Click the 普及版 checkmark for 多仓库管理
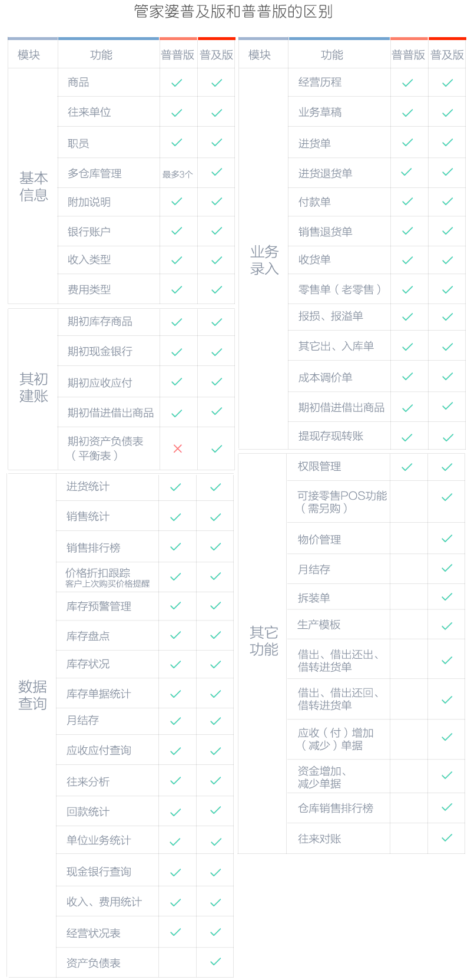This screenshot has width=471, height=980. (217, 172)
